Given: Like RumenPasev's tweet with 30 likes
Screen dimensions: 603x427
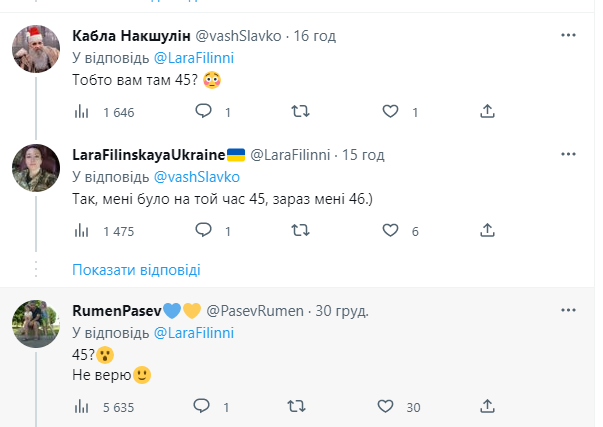Looking at the screenshot, I should (x=387, y=406).
